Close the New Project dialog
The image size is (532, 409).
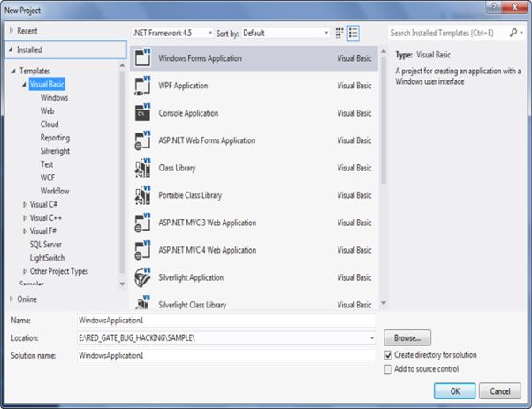click(514, 7)
